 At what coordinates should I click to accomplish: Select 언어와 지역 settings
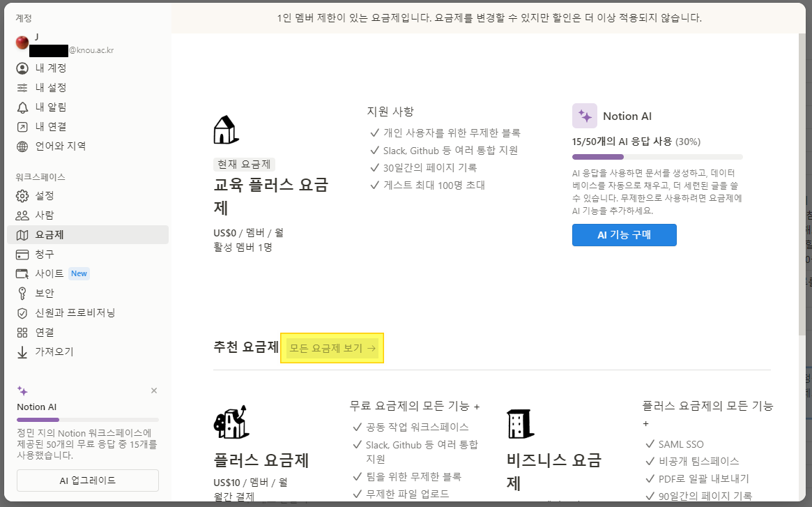[x=88, y=146]
